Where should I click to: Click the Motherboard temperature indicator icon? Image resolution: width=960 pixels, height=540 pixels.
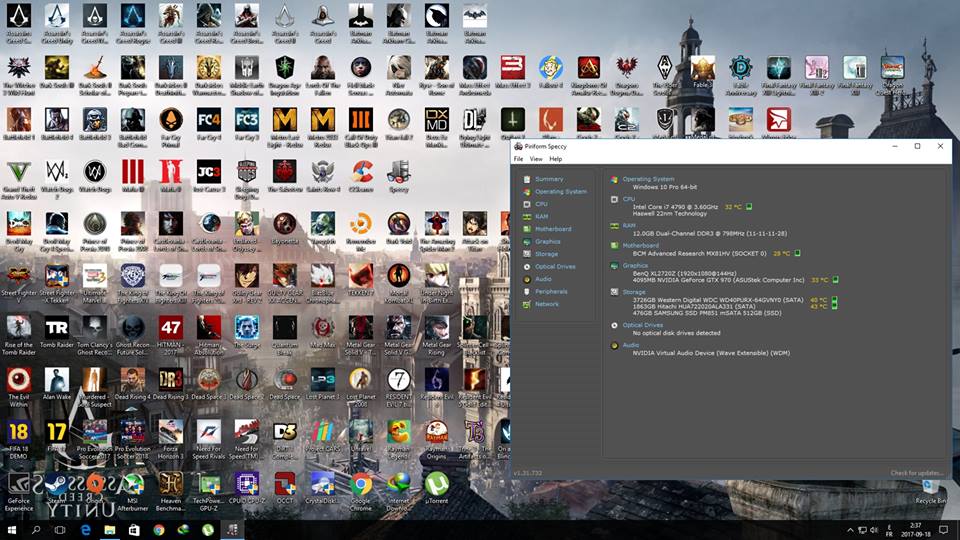pyautogui.click(x=797, y=253)
